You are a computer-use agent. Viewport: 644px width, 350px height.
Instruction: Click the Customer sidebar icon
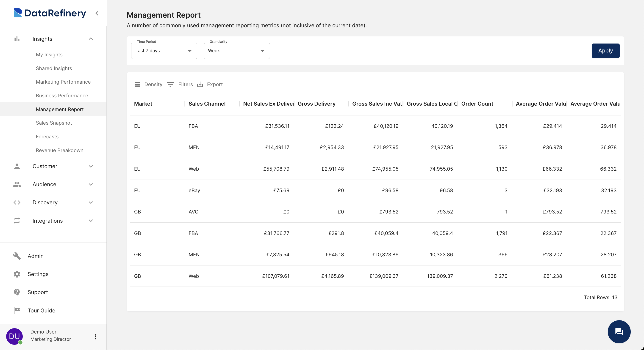click(x=17, y=166)
